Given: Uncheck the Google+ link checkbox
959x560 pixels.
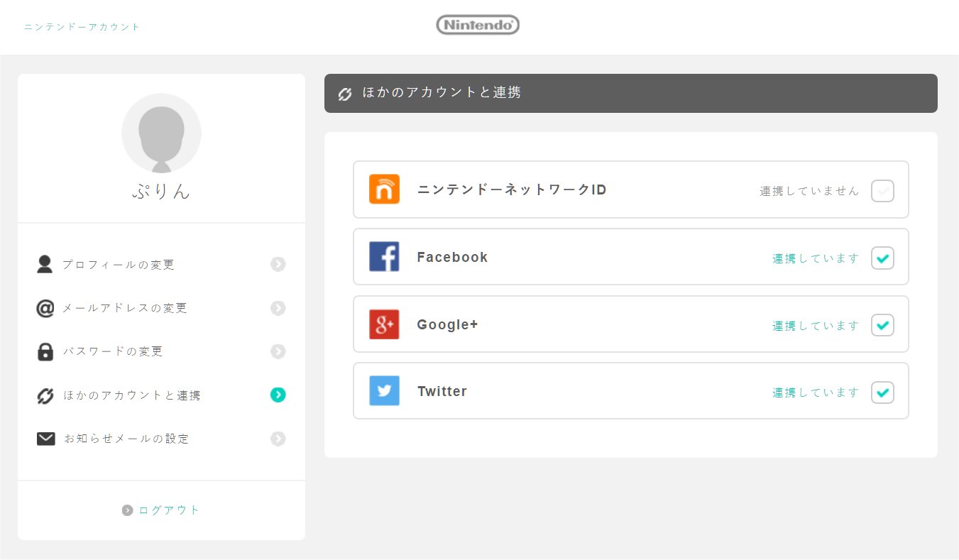Looking at the screenshot, I should pos(882,326).
